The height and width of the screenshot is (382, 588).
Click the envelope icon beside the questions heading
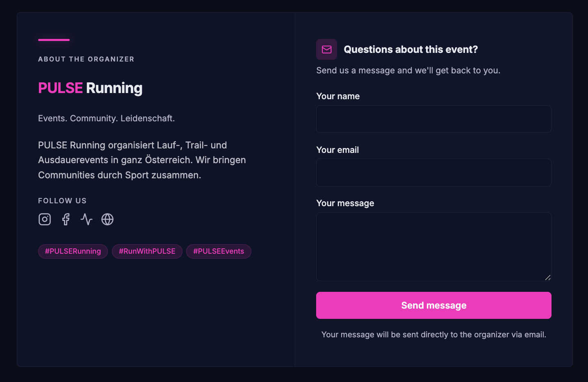pyautogui.click(x=327, y=50)
